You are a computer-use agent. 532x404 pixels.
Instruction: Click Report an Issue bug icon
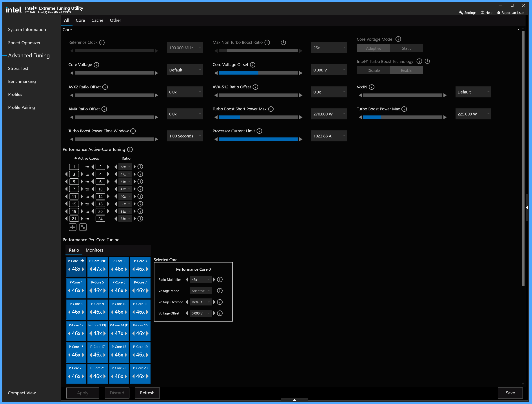[x=499, y=13]
